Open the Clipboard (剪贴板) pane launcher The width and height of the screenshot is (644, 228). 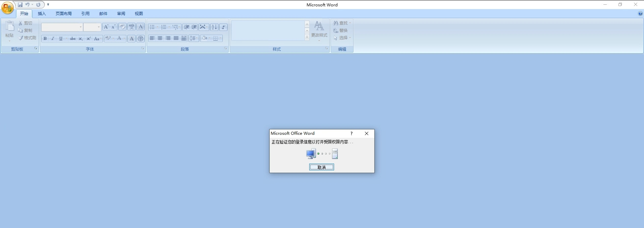(x=36, y=49)
